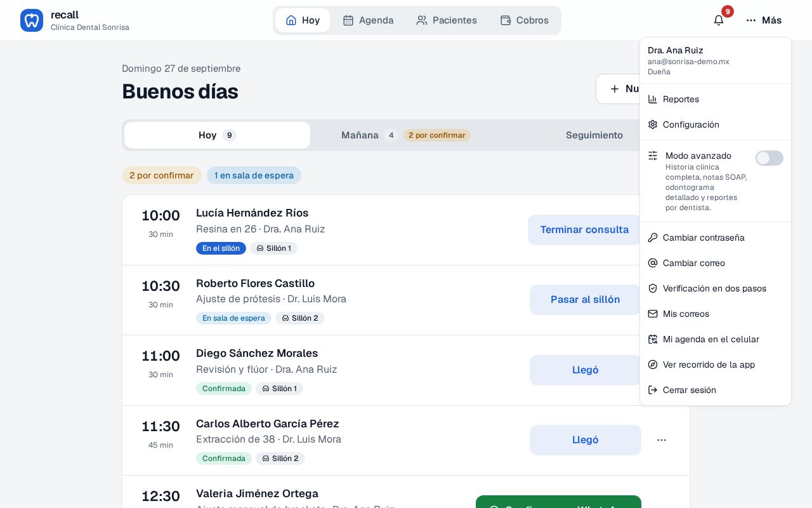Click the Configuración gear icon
812x508 pixels.
pos(653,124)
